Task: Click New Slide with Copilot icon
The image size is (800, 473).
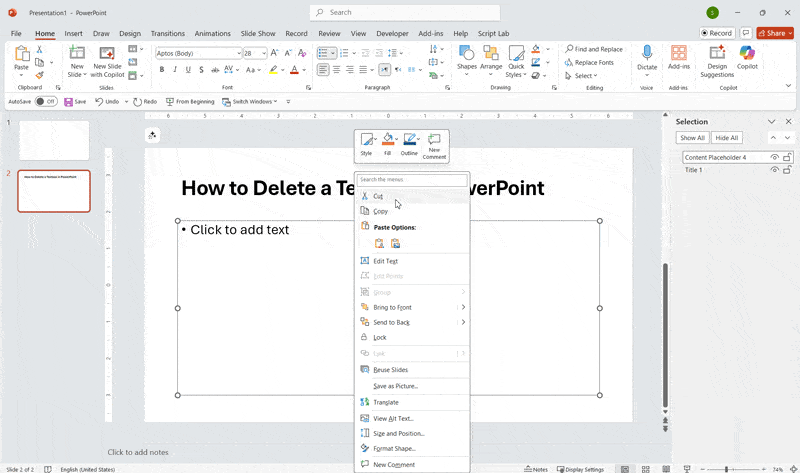Action: point(107,54)
